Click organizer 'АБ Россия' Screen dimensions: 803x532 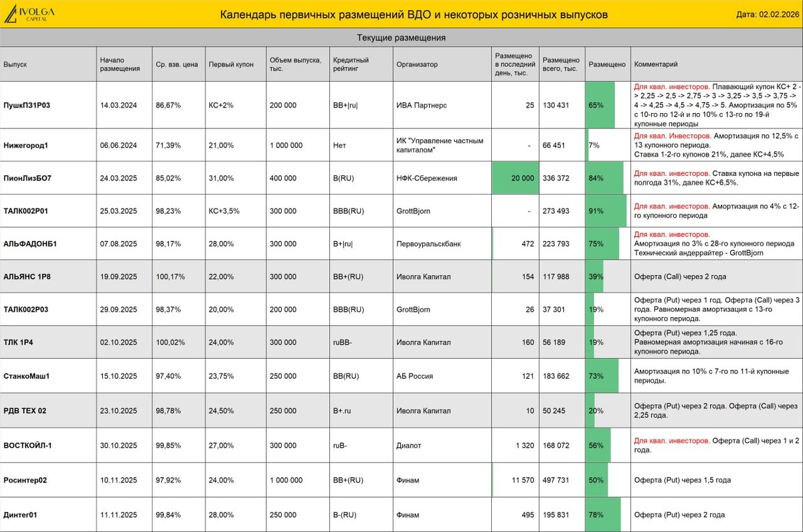tap(415, 376)
